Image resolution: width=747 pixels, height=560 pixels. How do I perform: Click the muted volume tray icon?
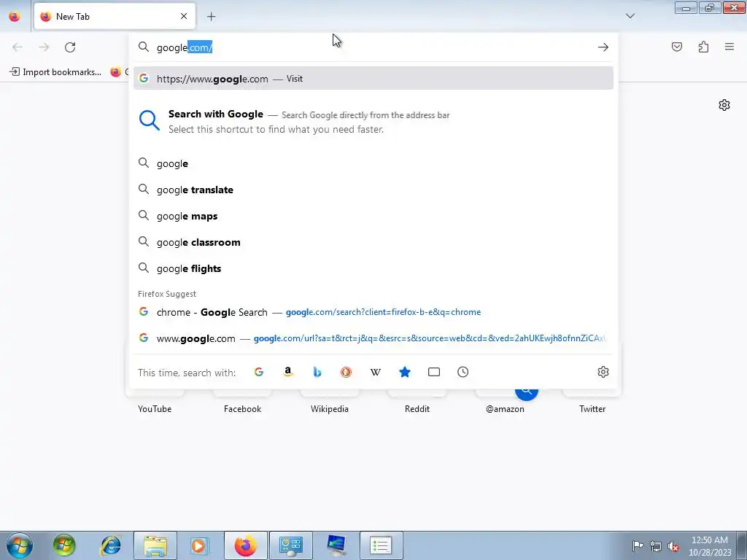(673, 546)
